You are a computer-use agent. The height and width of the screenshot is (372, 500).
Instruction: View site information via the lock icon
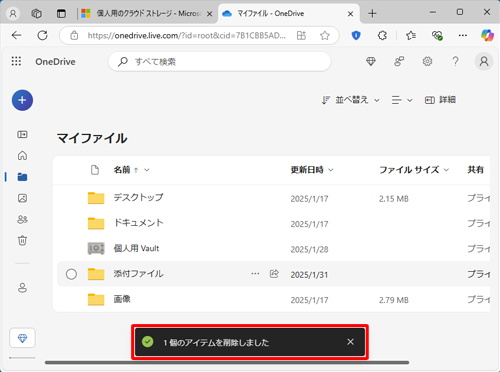coord(74,35)
